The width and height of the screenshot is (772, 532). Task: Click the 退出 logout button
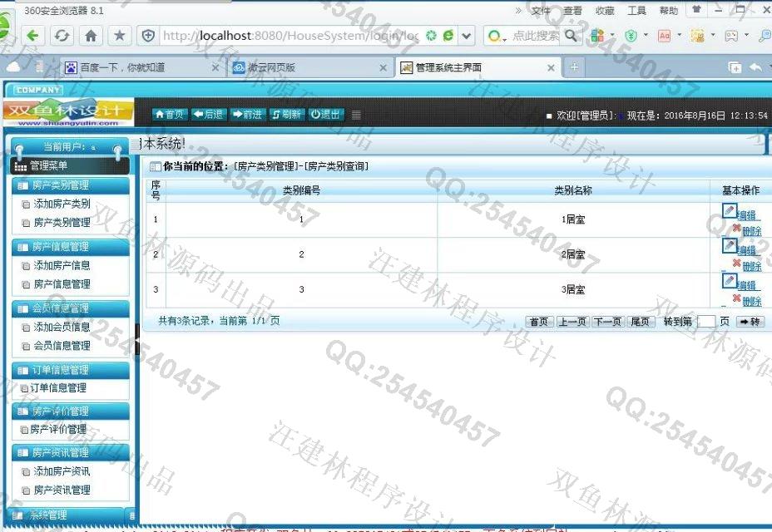325,114
